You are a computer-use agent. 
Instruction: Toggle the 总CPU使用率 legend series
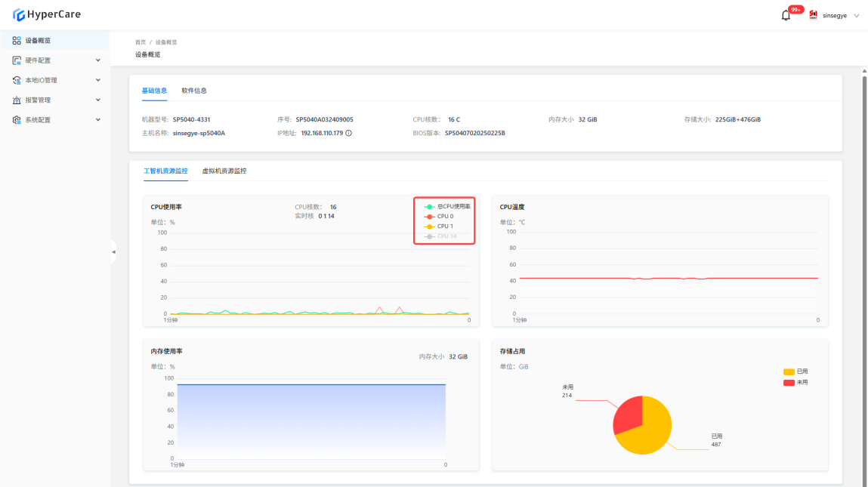pyautogui.click(x=447, y=206)
